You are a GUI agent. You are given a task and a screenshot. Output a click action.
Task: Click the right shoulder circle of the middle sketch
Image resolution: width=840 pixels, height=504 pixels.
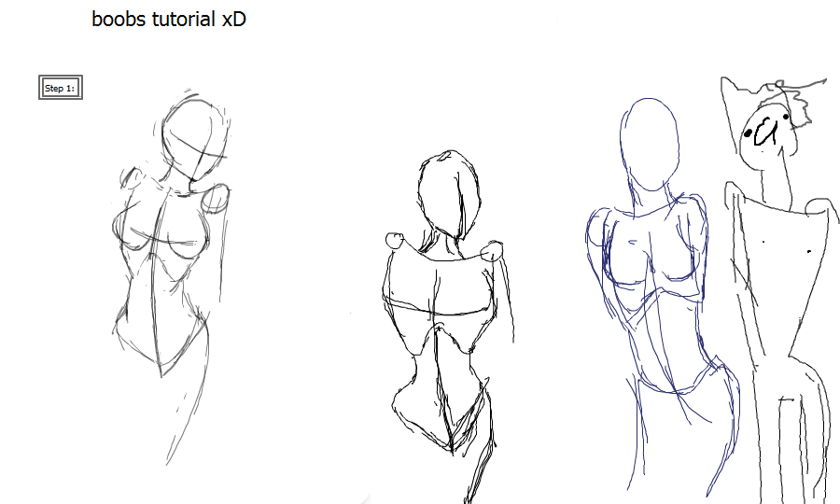pyautogui.click(x=494, y=250)
